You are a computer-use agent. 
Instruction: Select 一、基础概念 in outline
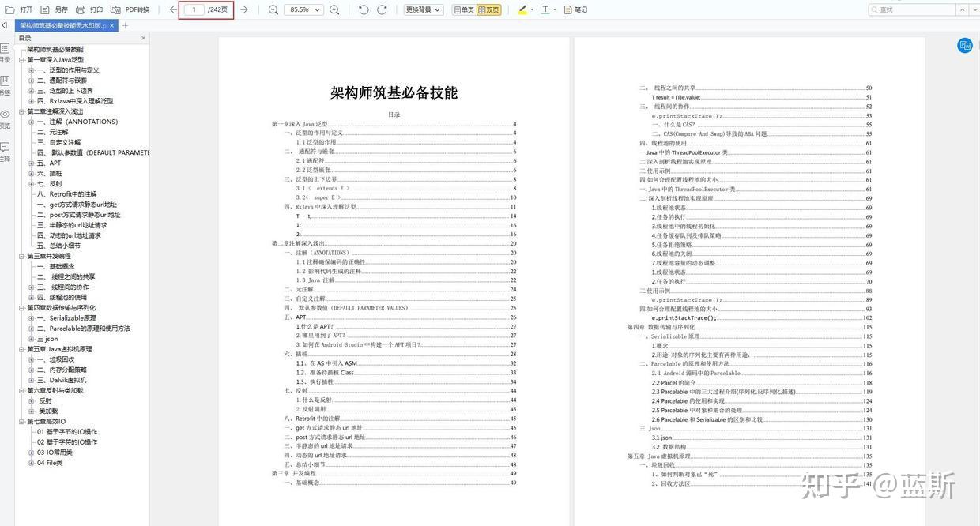click(56, 267)
